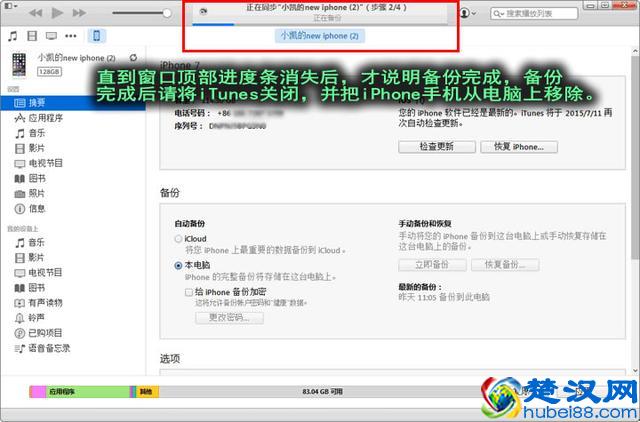
Task: Select the iCloud backup radio button
Action: click(x=178, y=239)
